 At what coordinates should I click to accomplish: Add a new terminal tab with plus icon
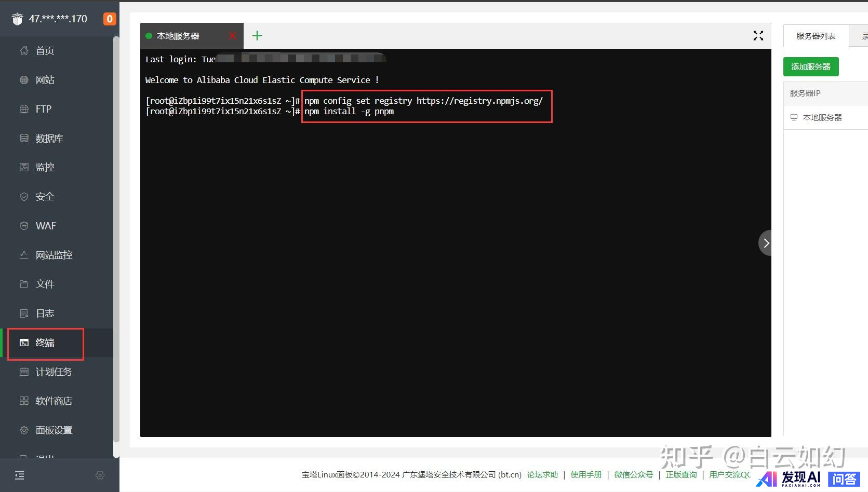coord(257,36)
